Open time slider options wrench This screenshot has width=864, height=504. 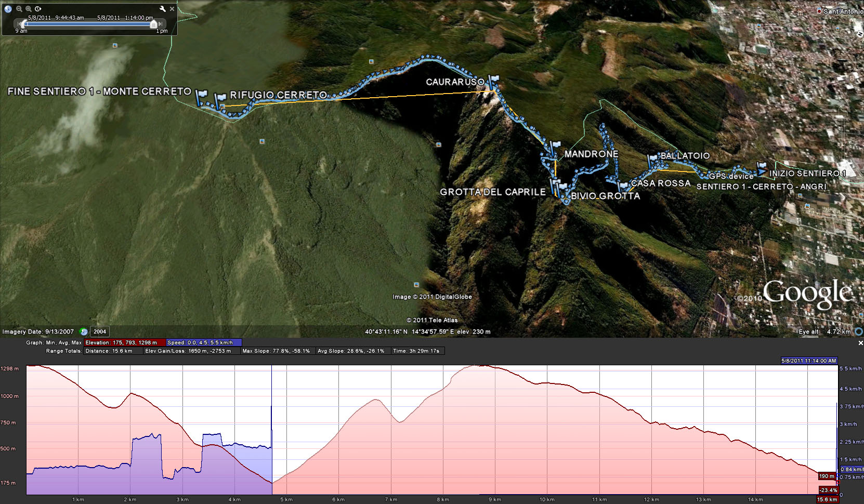click(162, 9)
